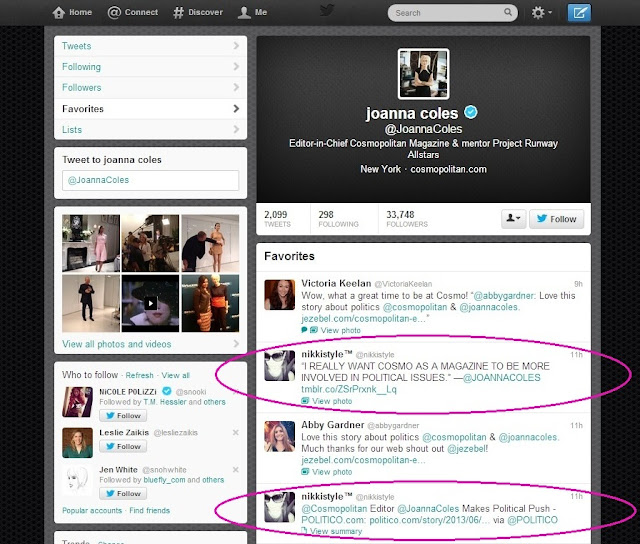Open Abby Gardner's avatar
The width and height of the screenshot is (640, 544).
[280, 436]
